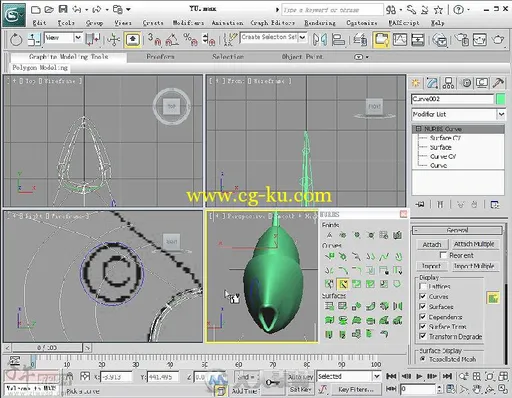Screen dimensions: 512x398
Task: Toggle the Surface Trims checkbox
Action: (x=423, y=326)
